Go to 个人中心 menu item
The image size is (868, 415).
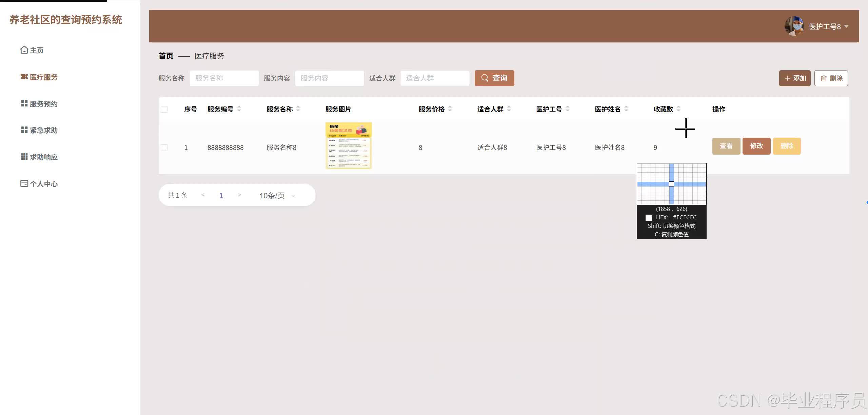tap(43, 184)
